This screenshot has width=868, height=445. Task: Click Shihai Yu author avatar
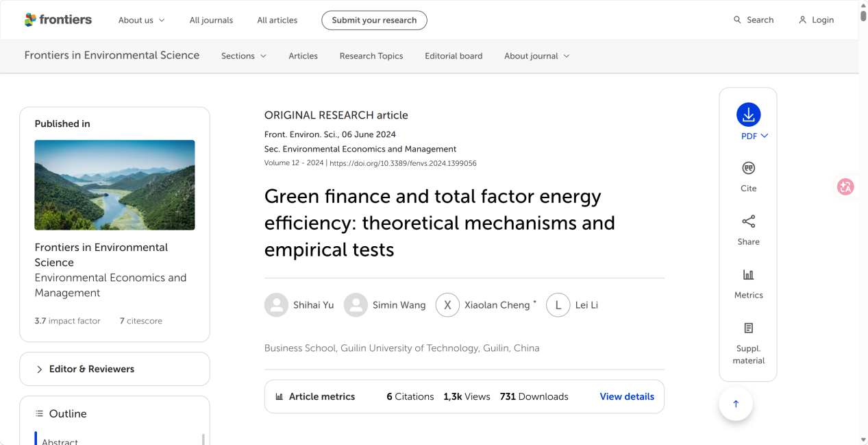coord(276,305)
